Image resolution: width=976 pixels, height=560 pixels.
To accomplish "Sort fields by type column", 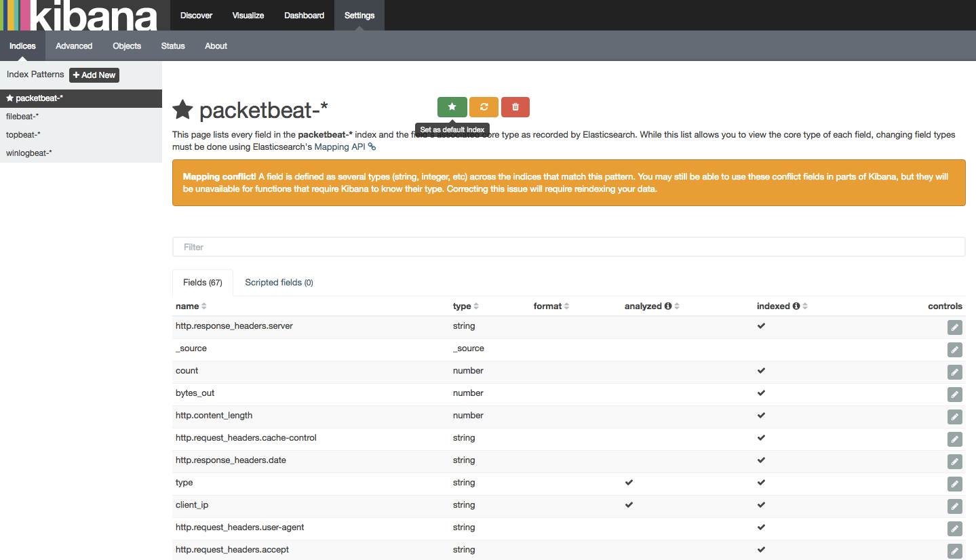I will (x=476, y=306).
